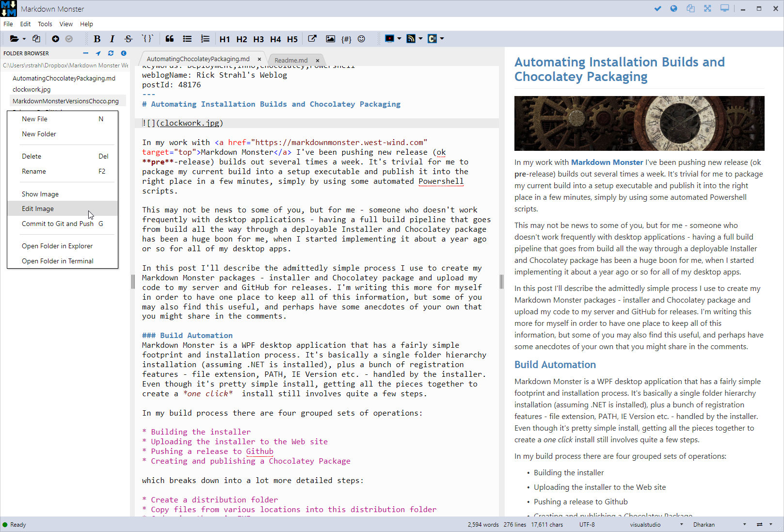The height and width of the screenshot is (532, 784).
Task: Apply H1 heading
Action: [224, 39]
